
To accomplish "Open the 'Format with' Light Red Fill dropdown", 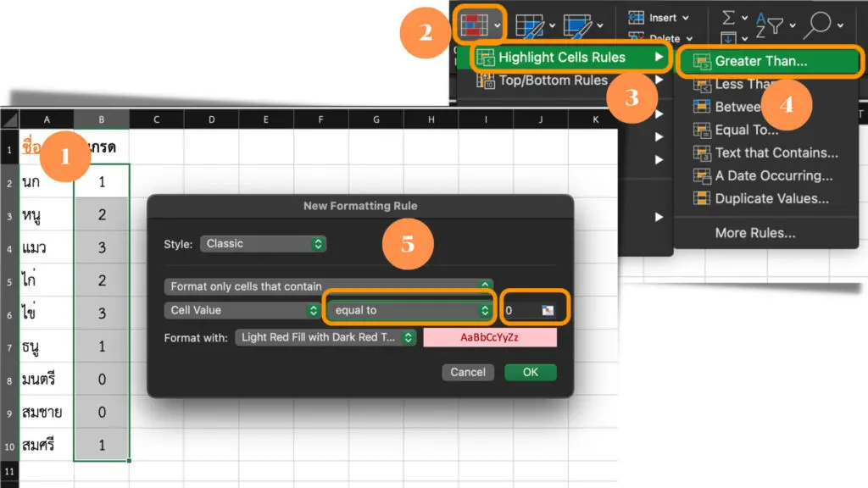I will pyautogui.click(x=325, y=337).
